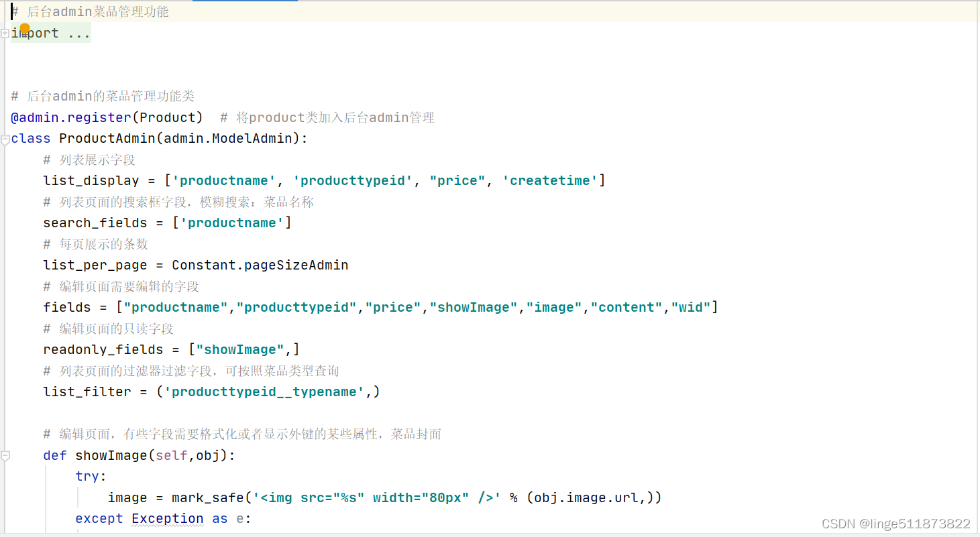Click "price" string in list_display

pyautogui.click(x=457, y=180)
